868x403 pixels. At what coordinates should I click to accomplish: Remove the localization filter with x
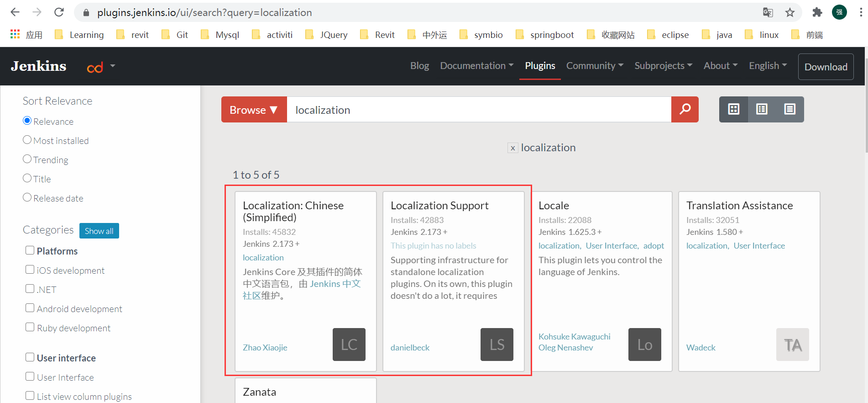[x=513, y=148]
